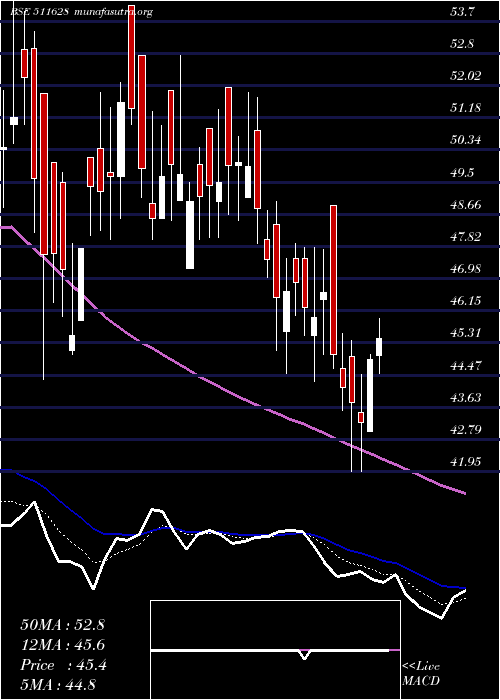The width and height of the screenshot is (500, 700).
Task: Click the last white candlestick near 45.31
Action: (x=379, y=347)
